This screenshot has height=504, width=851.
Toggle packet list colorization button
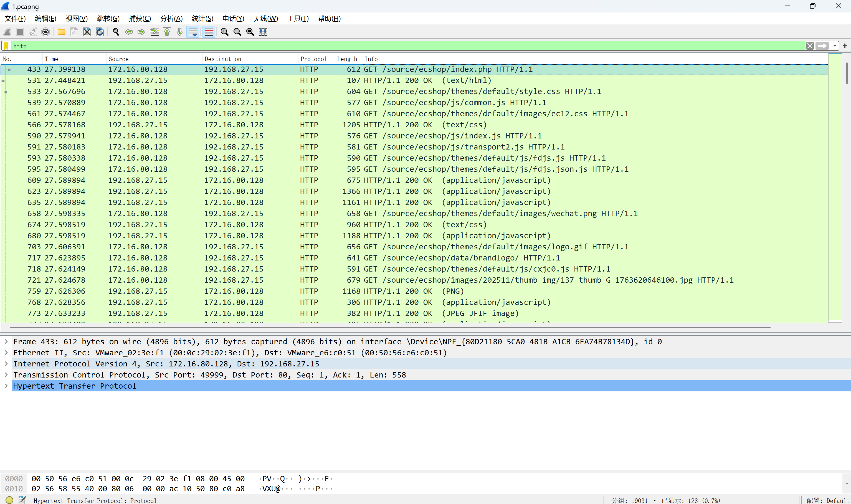[x=209, y=32]
